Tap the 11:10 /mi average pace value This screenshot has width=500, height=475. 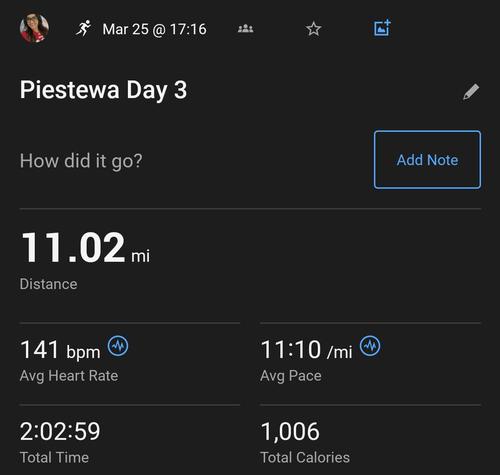pos(306,350)
